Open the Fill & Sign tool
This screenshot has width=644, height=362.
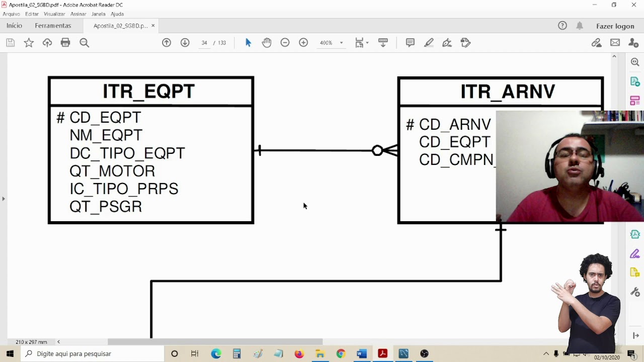[x=447, y=43]
